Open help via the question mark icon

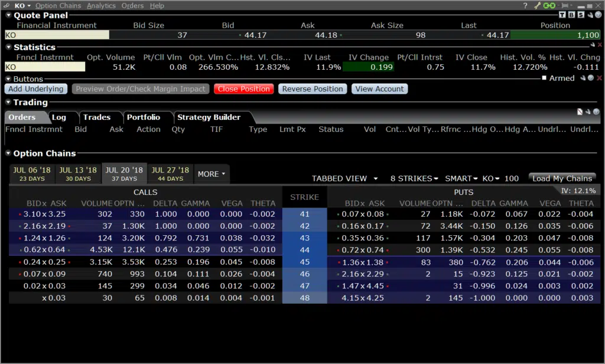(x=525, y=5)
